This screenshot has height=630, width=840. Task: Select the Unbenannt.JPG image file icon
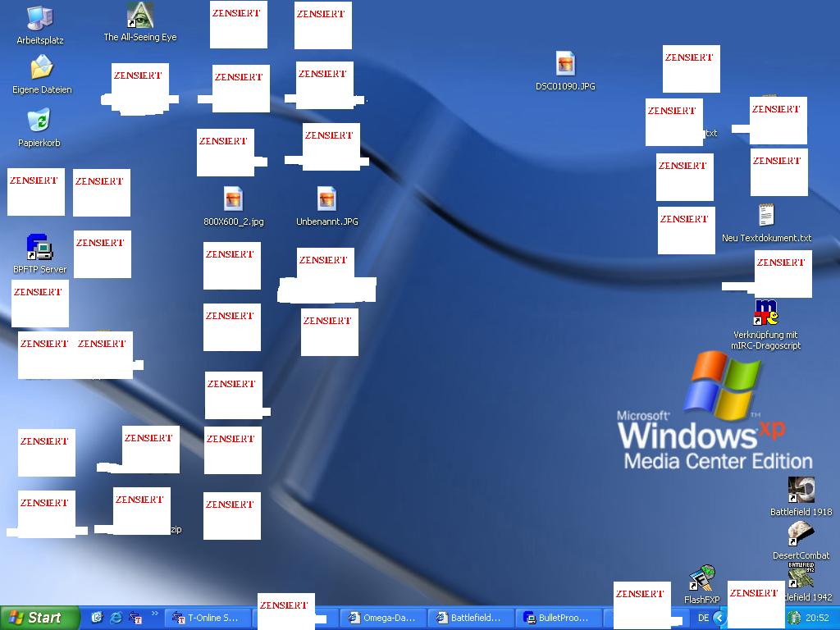click(326, 199)
